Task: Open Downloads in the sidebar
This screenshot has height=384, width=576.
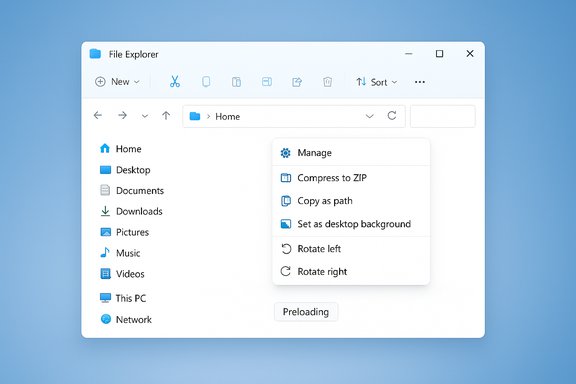Action: (131, 211)
